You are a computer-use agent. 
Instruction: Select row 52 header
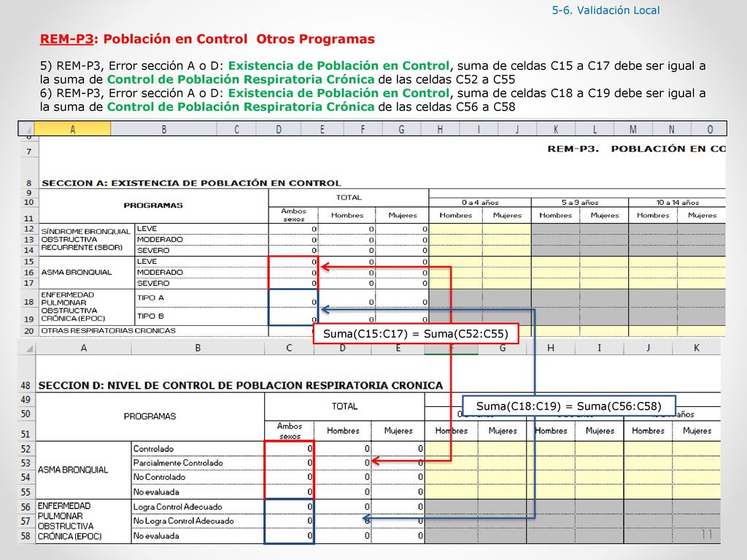tap(26, 448)
